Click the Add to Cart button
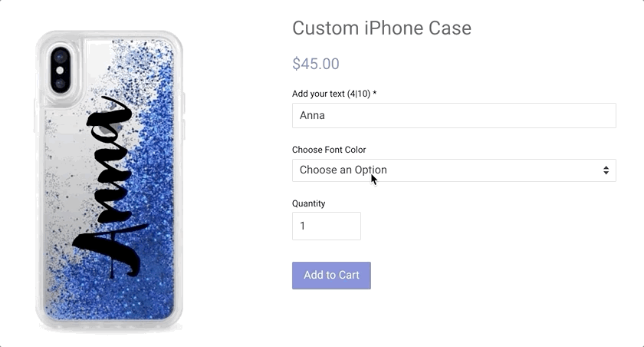Screen dimensions: 644x347 (331, 276)
